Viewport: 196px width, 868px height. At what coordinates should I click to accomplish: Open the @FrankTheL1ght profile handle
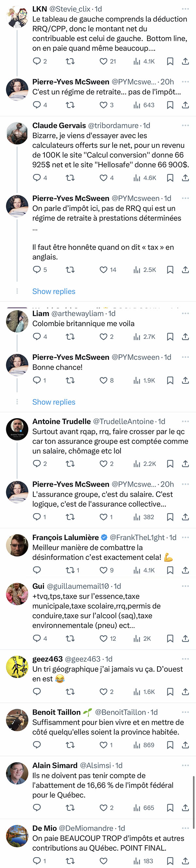coord(137,537)
